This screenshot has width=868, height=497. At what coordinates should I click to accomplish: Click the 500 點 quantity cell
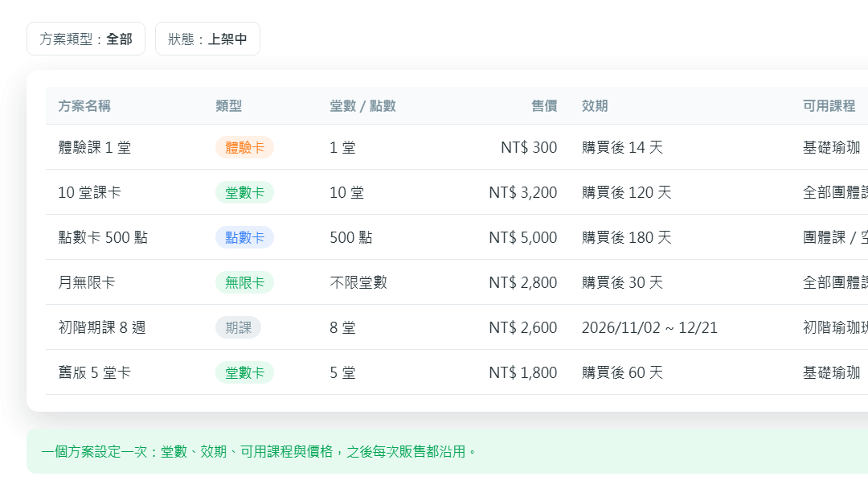click(351, 237)
